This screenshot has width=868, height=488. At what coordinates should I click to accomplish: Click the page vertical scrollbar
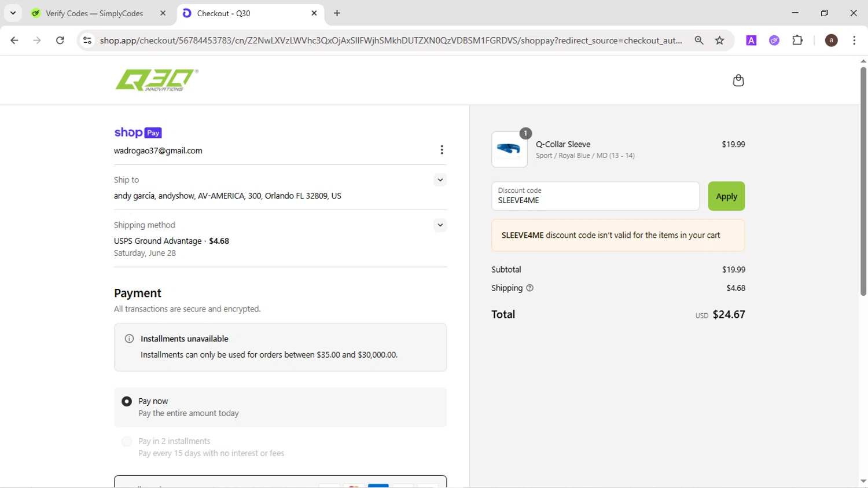tap(863, 181)
